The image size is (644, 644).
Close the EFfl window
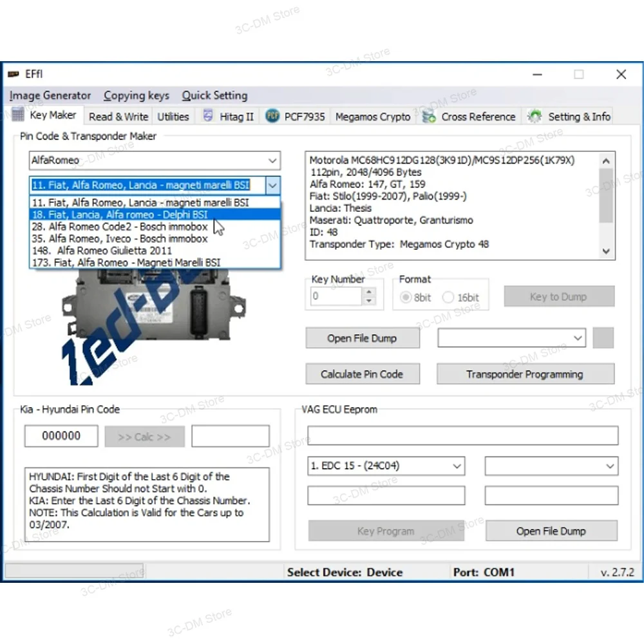point(621,74)
